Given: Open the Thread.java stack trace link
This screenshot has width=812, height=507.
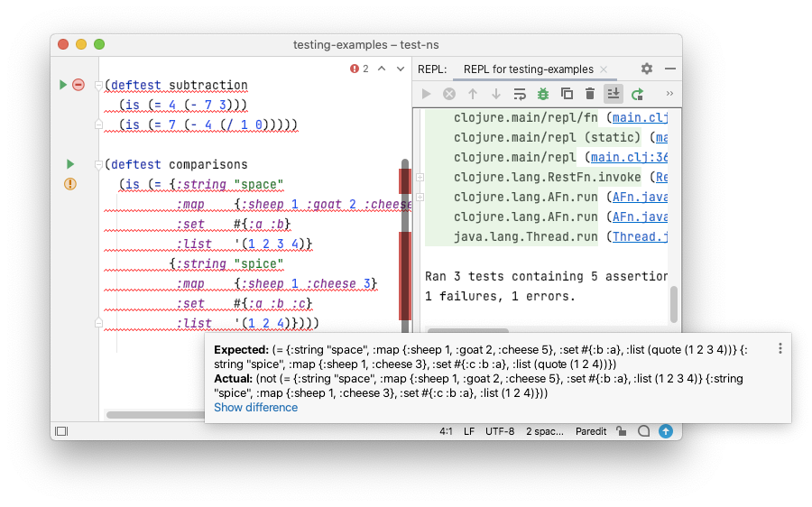Looking at the screenshot, I should pos(640,236).
